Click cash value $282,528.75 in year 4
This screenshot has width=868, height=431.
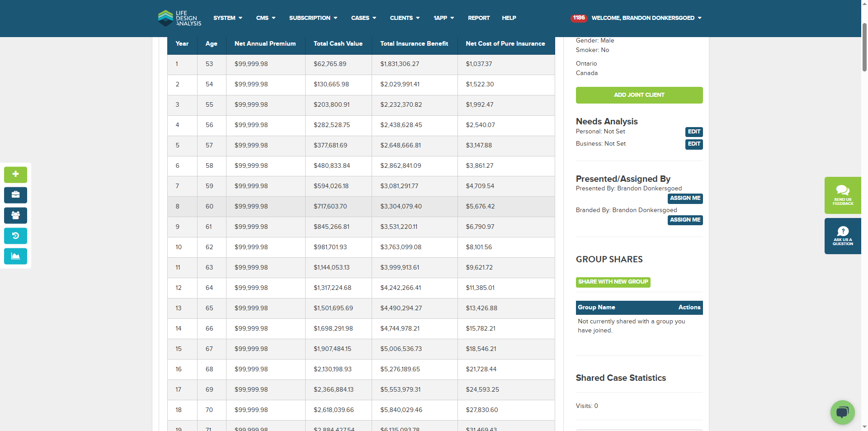(332, 125)
